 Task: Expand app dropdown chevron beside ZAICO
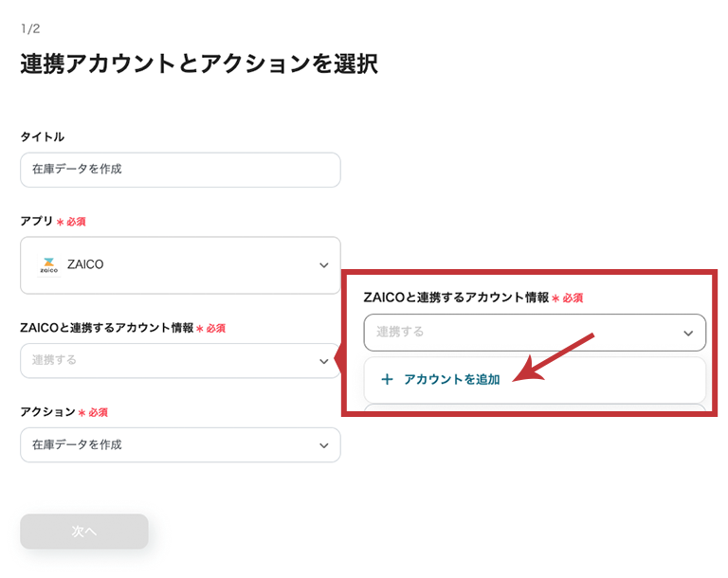pos(323,265)
